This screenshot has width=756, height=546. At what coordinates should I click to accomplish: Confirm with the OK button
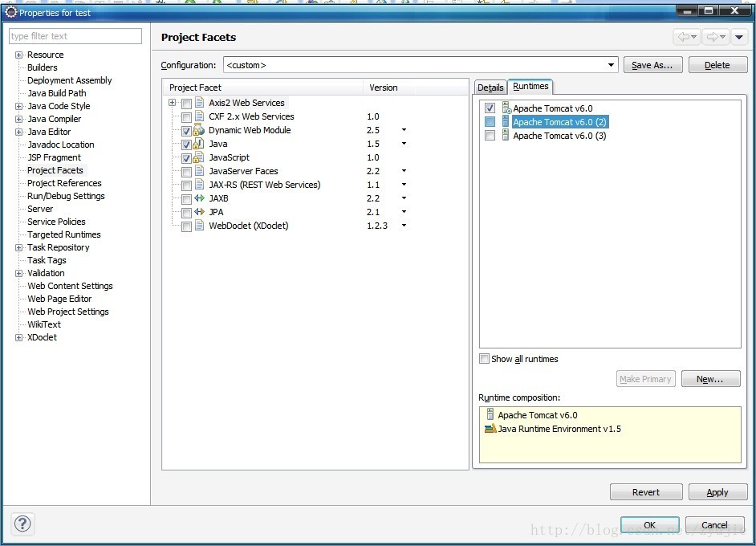click(x=649, y=525)
